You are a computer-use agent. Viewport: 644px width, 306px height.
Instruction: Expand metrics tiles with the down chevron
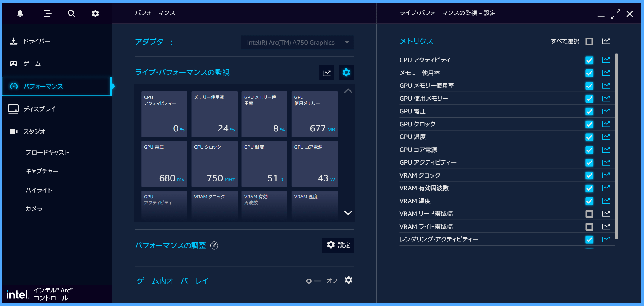[348, 213]
